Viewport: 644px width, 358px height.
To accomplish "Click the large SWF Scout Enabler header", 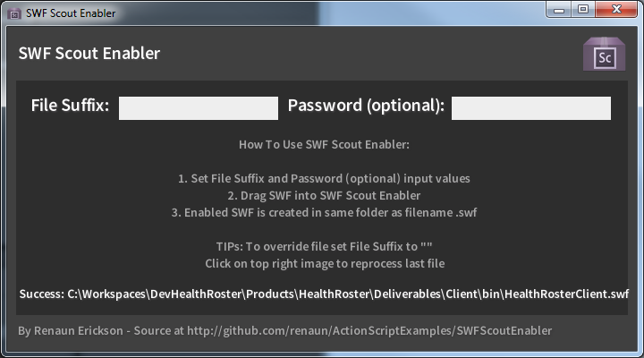I will click(x=89, y=54).
